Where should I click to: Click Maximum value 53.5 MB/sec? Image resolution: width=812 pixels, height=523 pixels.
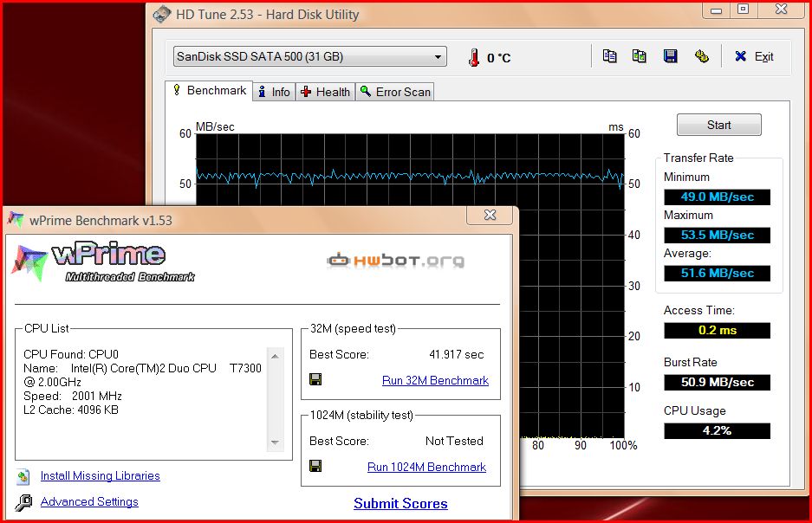[x=718, y=235]
